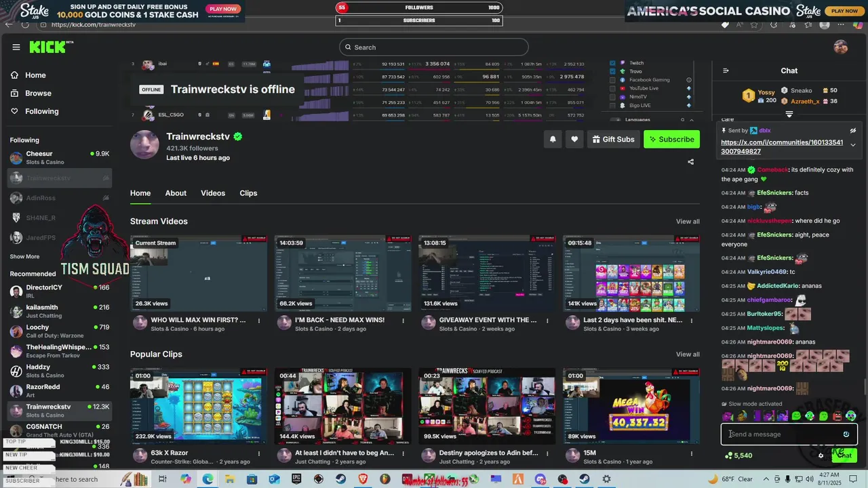868x488 pixels.
Task: Click Show More under Following list
Action: click(x=24, y=257)
